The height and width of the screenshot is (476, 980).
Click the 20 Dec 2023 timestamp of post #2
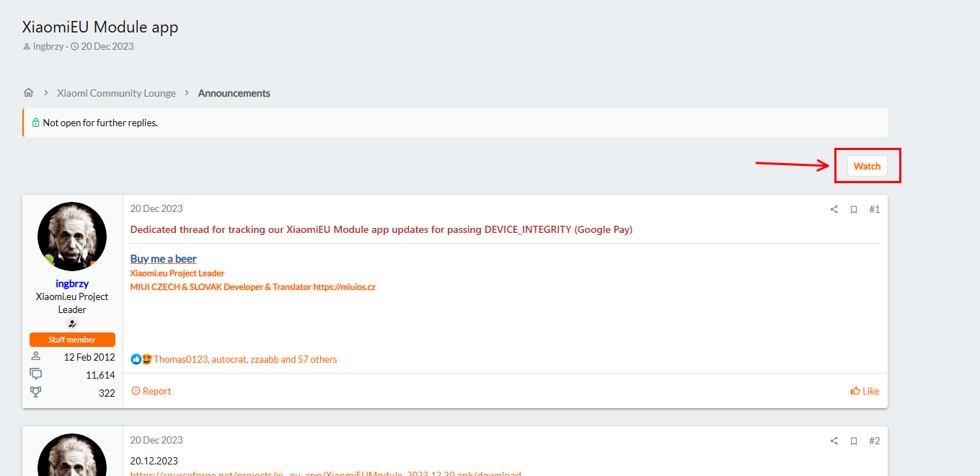[156, 440]
